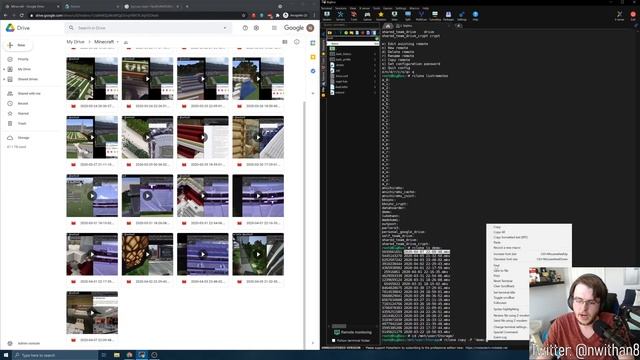Toggle Follow terminal folder checkbox
The image size is (640, 360).
333,340
